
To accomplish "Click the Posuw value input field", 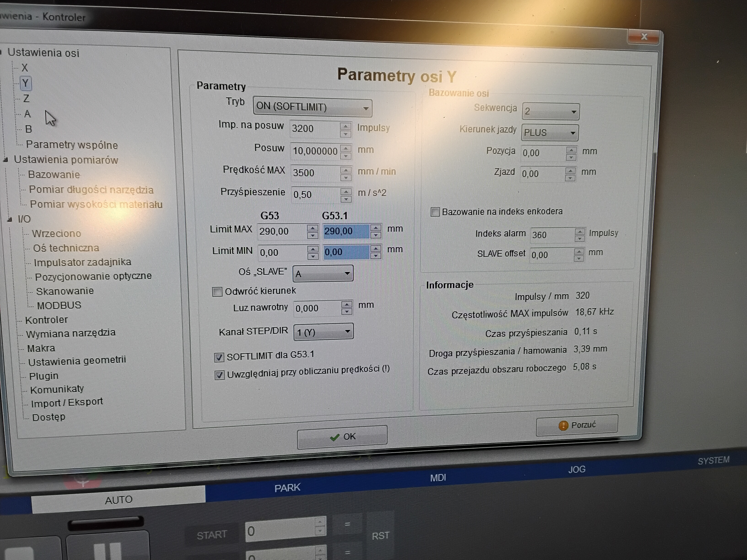I will (315, 151).
